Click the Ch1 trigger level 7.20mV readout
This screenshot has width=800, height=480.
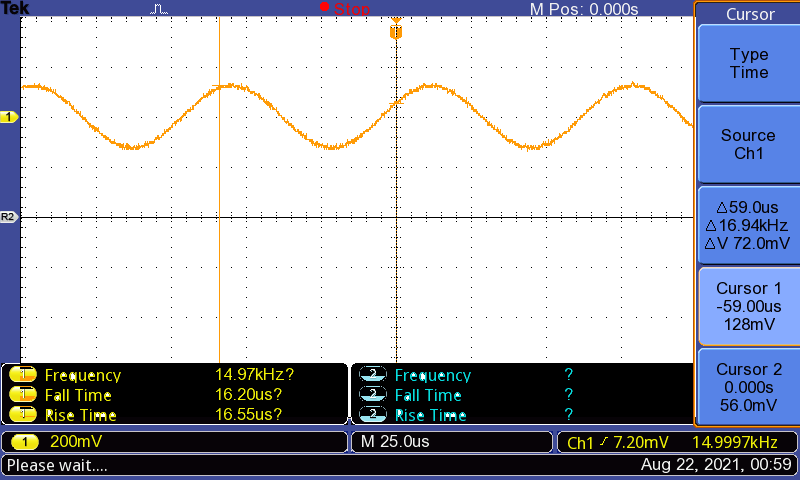641,442
